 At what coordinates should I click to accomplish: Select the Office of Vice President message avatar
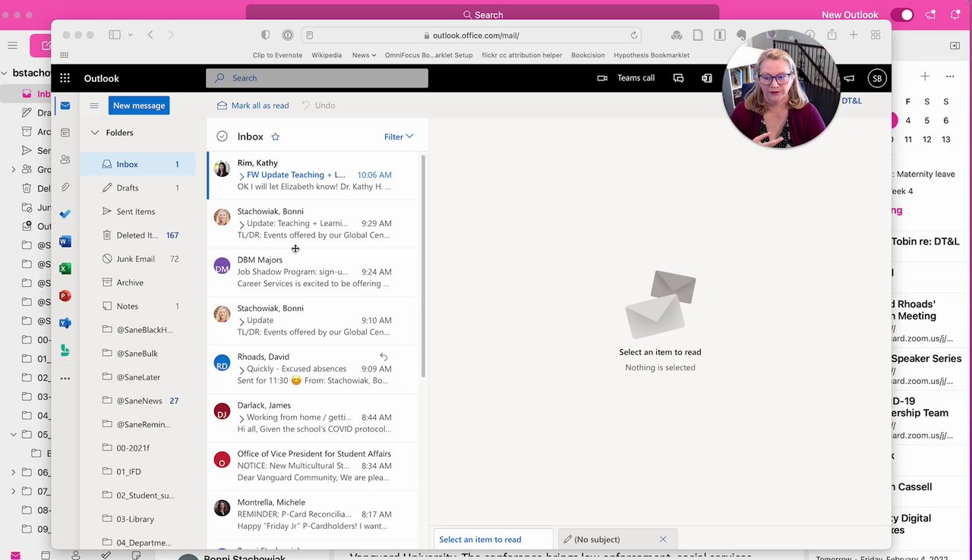click(x=222, y=460)
